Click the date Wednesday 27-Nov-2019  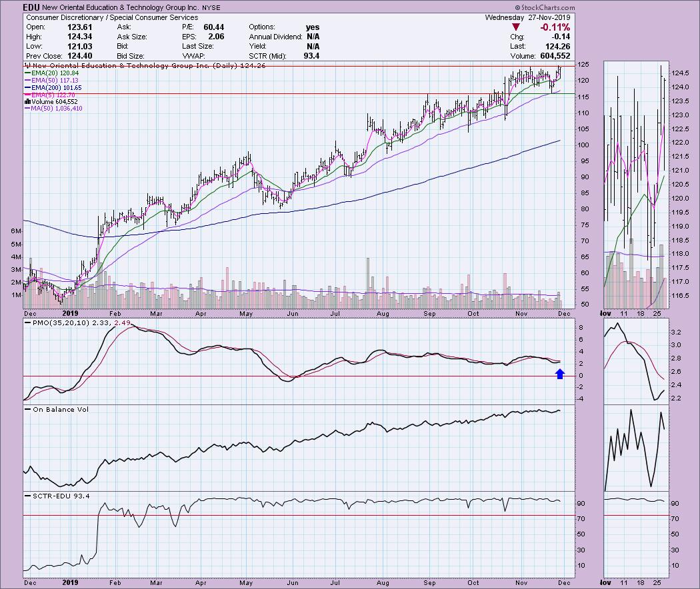tap(528, 17)
